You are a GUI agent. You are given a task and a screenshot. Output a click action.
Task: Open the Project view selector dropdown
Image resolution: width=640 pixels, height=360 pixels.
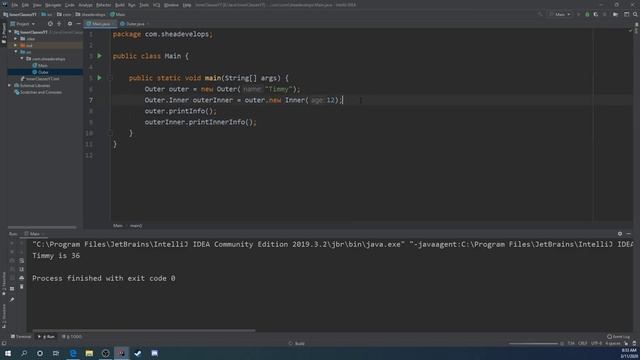23,24
